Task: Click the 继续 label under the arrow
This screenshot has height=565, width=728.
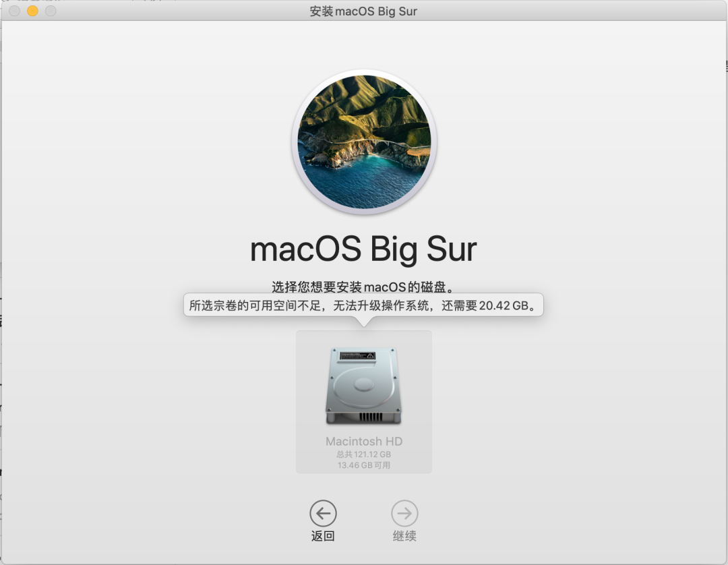Action: click(404, 536)
